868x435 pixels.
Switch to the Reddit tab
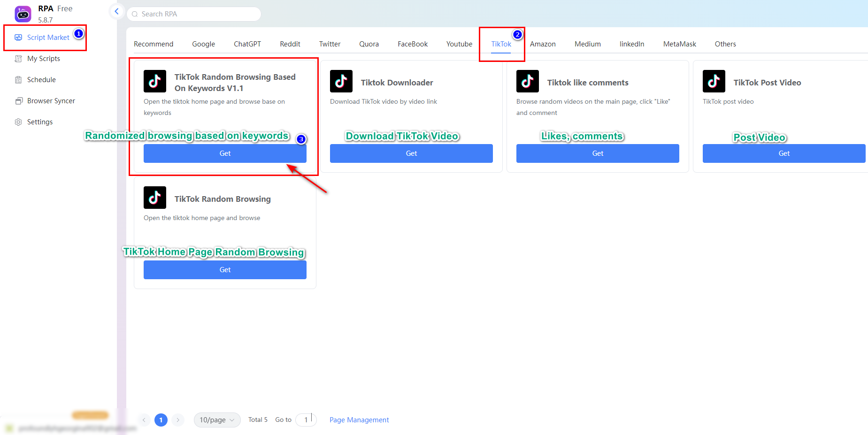point(290,44)
